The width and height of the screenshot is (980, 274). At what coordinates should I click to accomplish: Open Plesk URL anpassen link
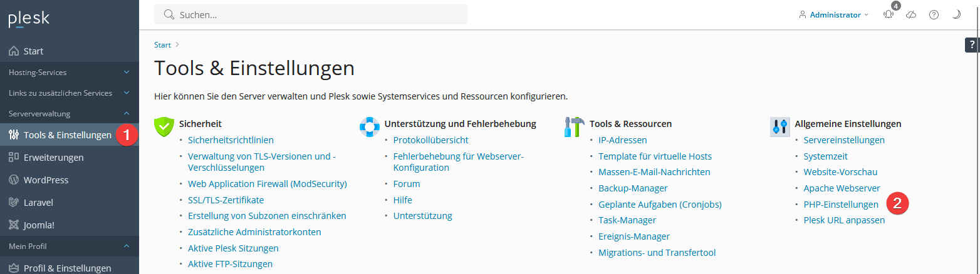click(845, 220)
